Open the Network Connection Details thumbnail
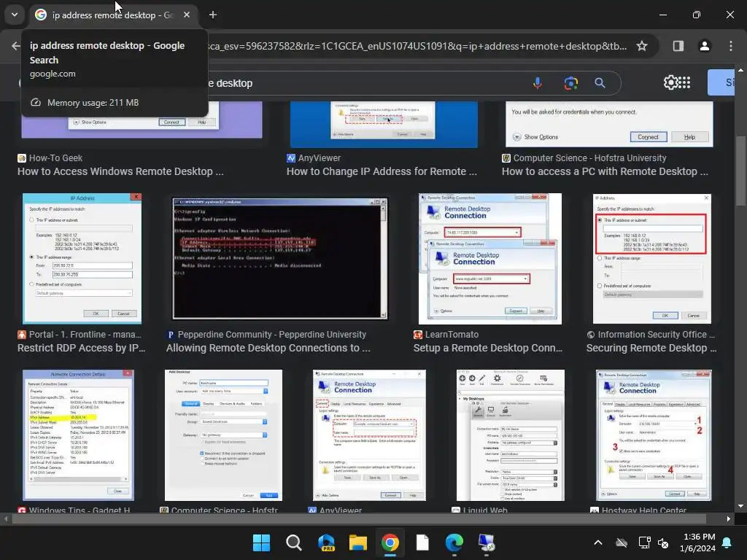 (x=78, y=435)
